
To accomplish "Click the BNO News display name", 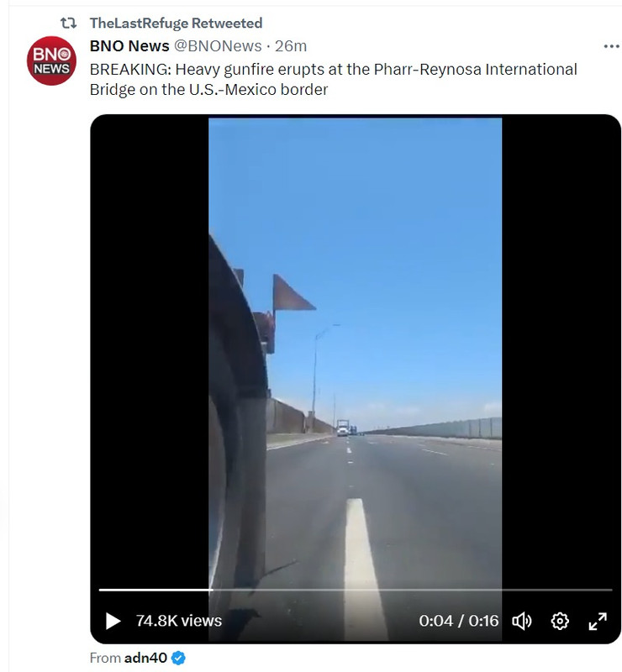I will pos(129,46).
